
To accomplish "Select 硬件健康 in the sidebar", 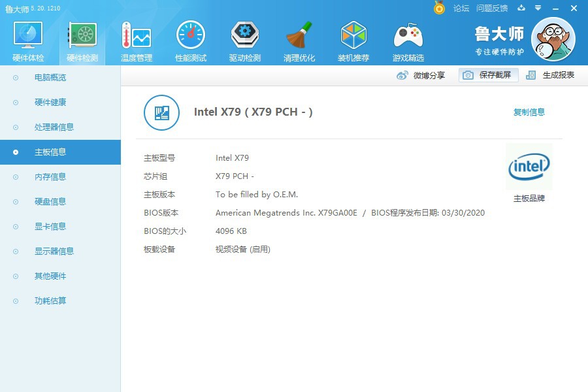I will (x=60, y=103).
